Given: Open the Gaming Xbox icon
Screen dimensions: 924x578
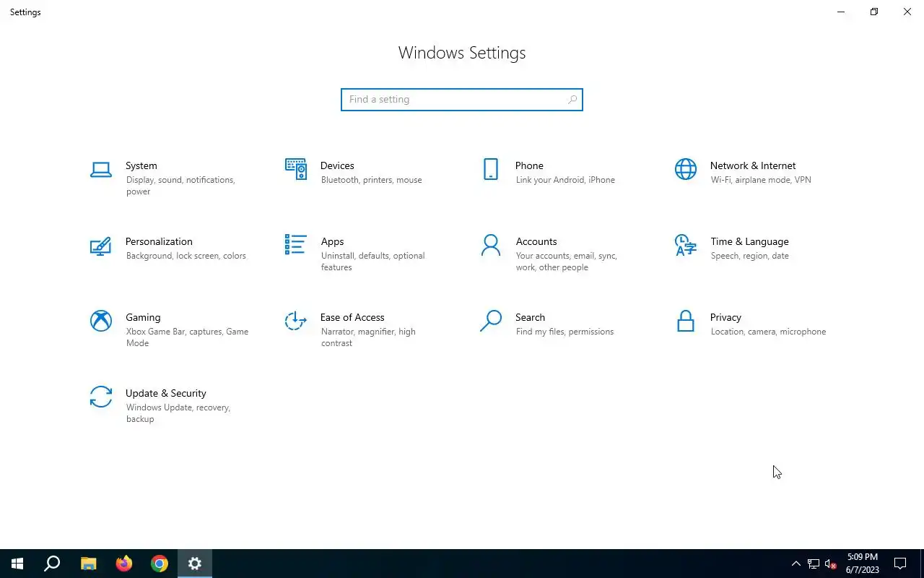Looking at the screenshot, I should 101,321.
